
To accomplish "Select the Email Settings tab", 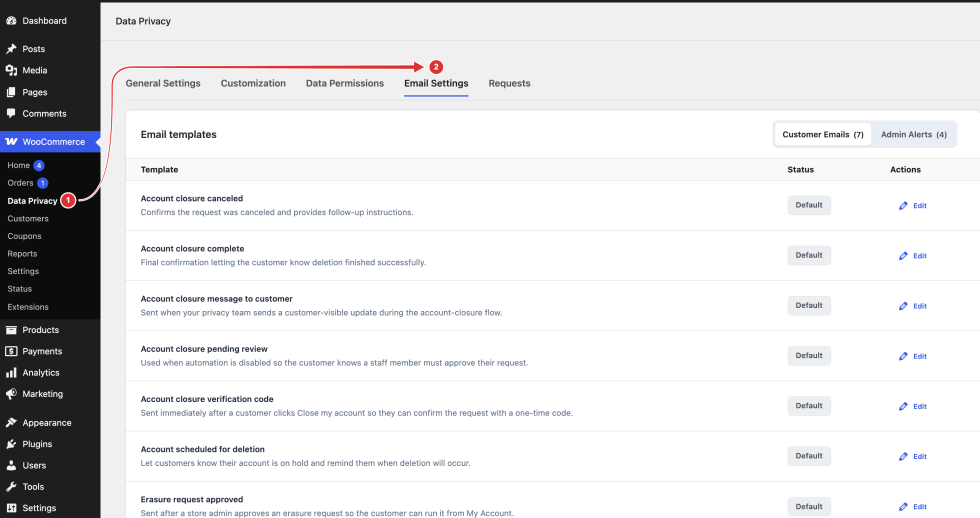I will click(436, 83).
